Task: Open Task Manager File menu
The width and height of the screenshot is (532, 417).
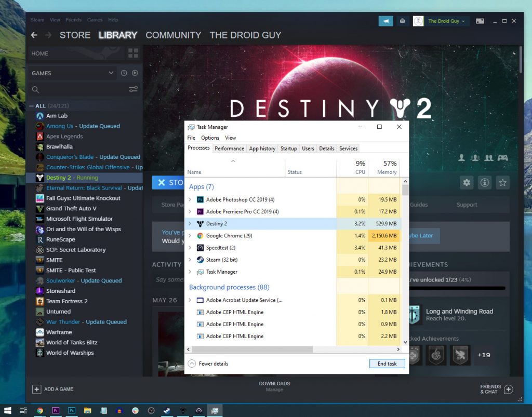Action: (191, 138)
